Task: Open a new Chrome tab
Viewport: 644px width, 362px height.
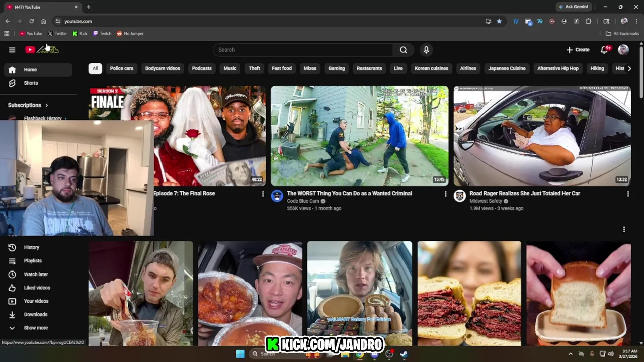Action: tap(89, 7)
